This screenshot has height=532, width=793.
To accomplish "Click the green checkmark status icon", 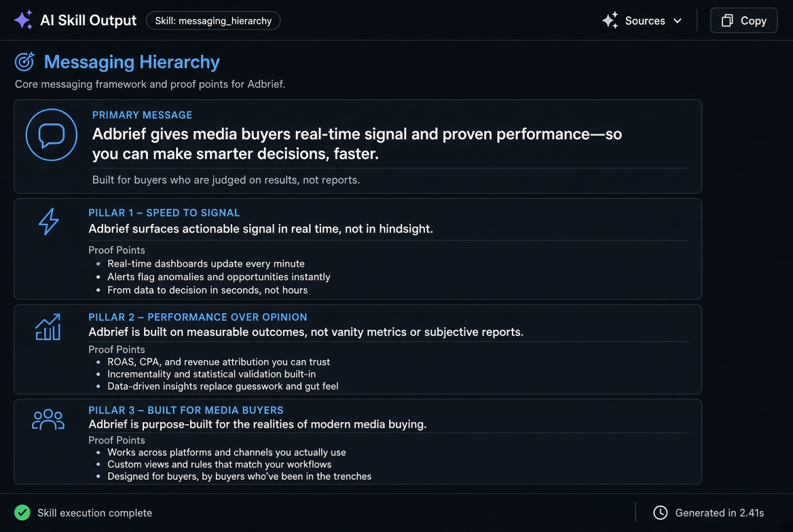I will [22, 513].
